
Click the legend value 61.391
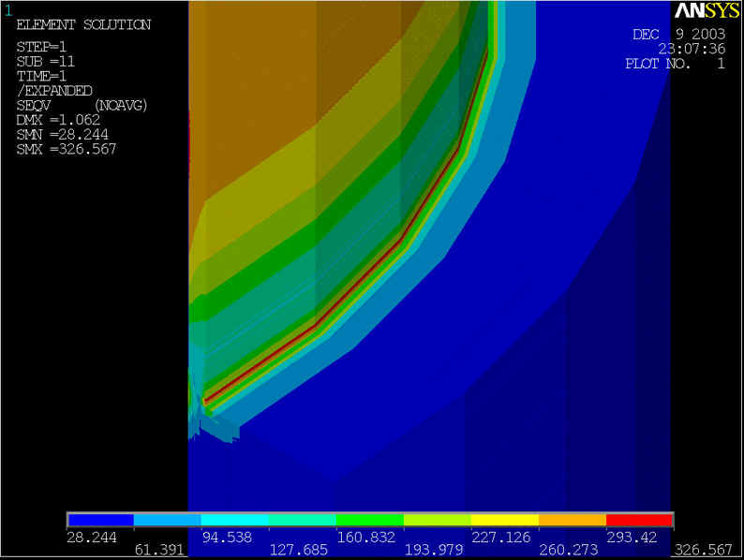pyautogui.click(x=159, y=550)
